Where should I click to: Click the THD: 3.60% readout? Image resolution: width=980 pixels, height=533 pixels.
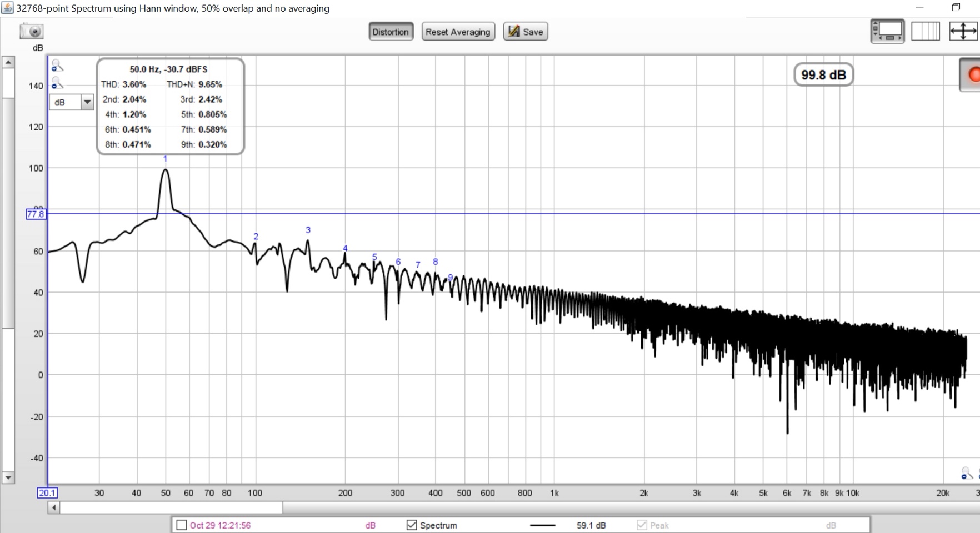(x=124, y=84)
